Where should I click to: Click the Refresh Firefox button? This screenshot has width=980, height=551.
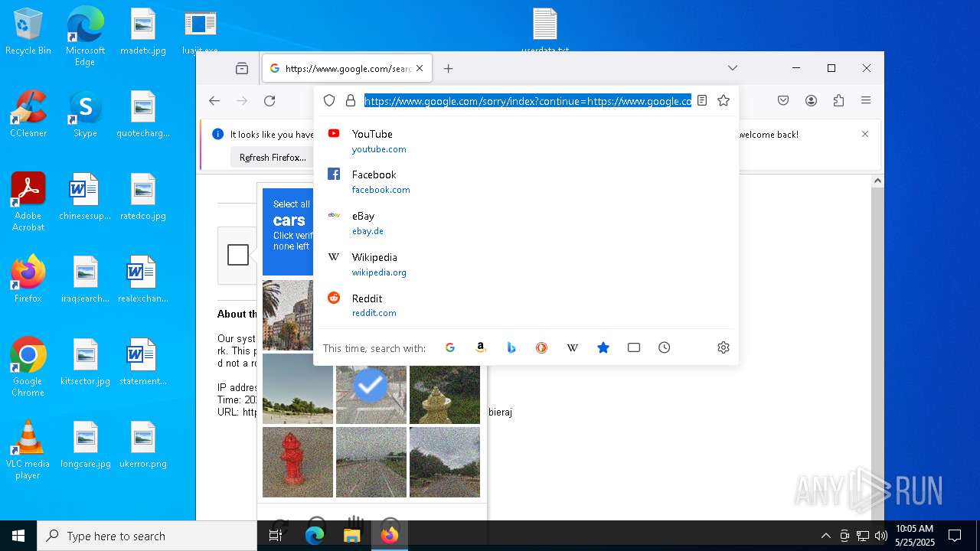click(x=273, y=158)
